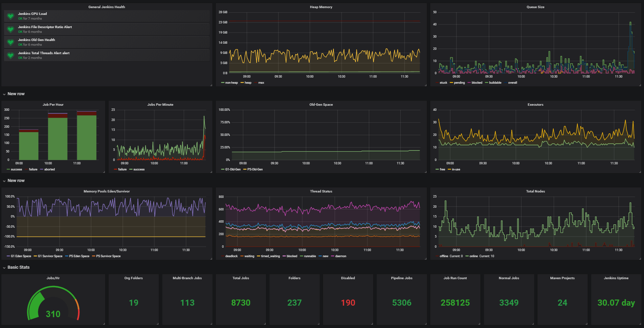The image size is (644, 328).
Task: Click the Jenkins CPU Load heart icon
Action: 11,16
